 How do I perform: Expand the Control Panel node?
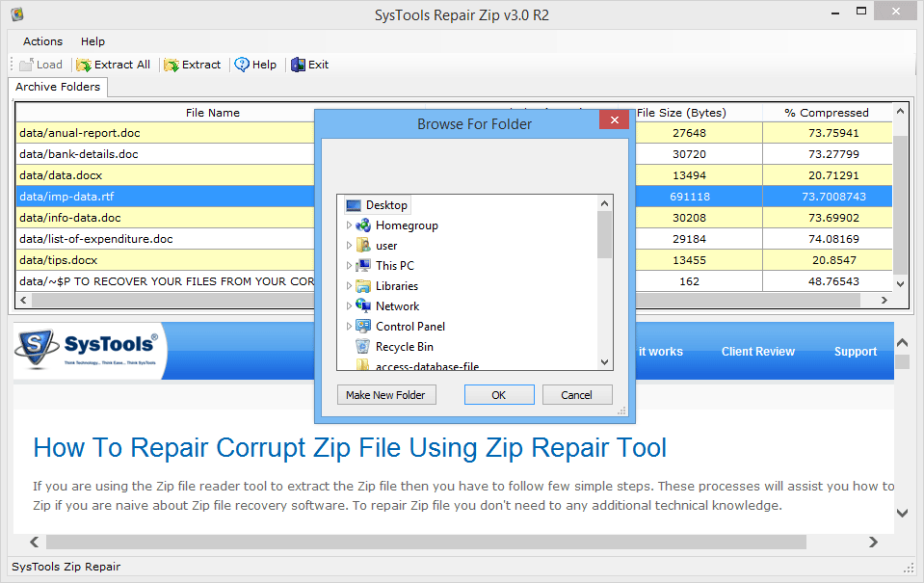click(349, 326)
